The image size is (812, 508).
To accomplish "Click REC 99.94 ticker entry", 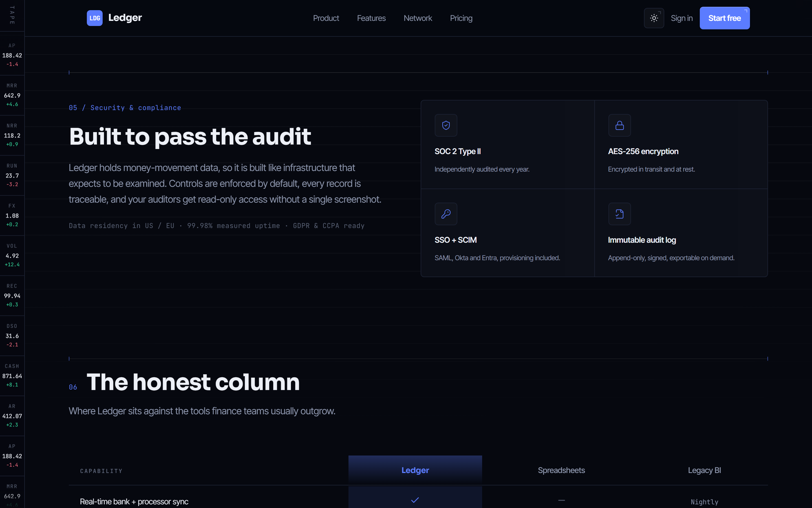I will (12, 295).
